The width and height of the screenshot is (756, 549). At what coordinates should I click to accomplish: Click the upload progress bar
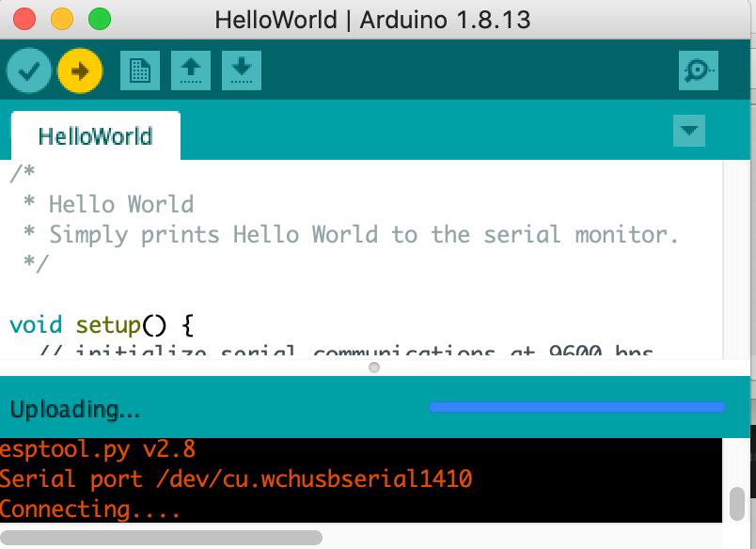coord(577,407)
